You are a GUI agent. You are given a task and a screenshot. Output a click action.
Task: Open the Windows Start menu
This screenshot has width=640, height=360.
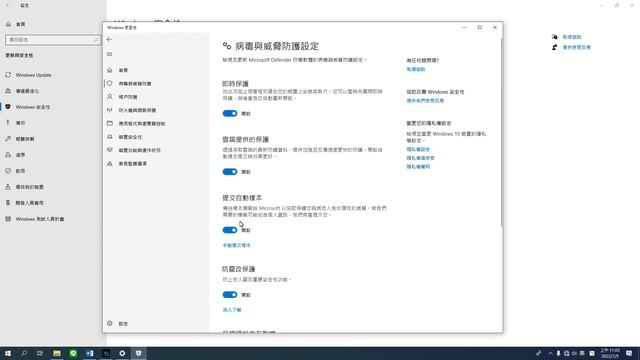pyautogui.click(x=8, y=353)
